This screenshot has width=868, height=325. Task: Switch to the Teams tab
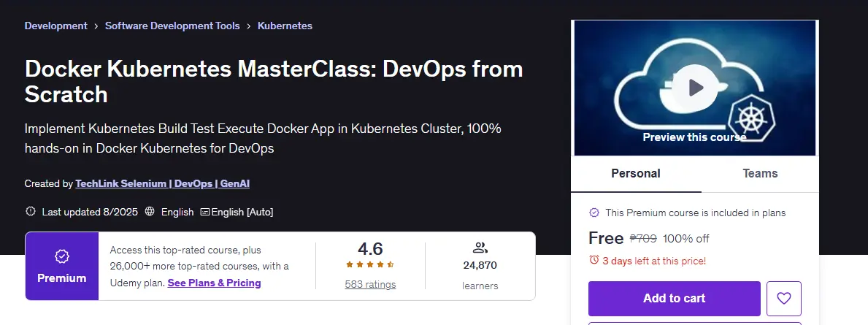pyautogui.click(x=760, y=174)
